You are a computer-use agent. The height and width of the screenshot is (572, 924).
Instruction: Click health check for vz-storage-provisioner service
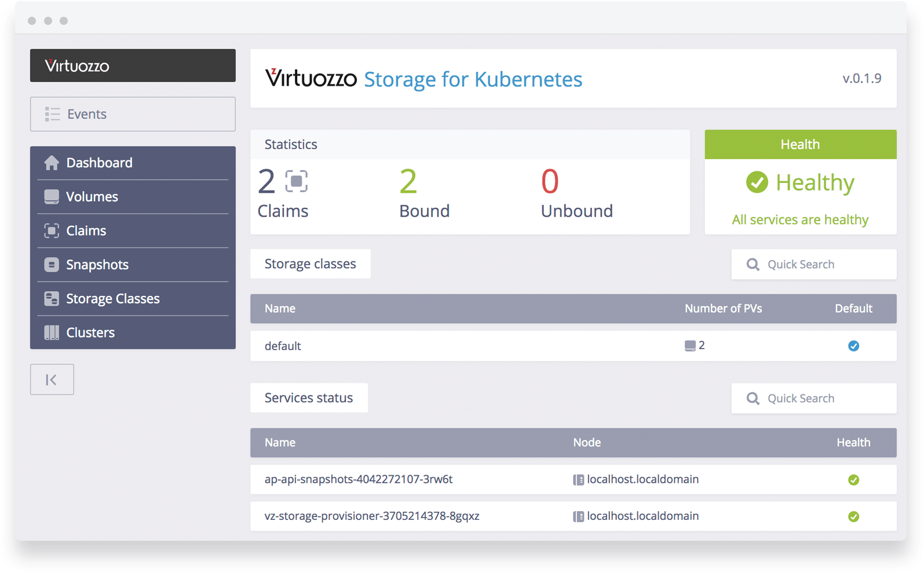pos(853,516)
